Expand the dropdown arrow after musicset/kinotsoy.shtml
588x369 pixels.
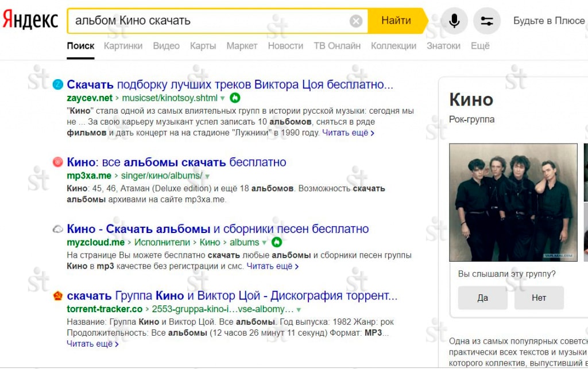pos(222,99)
